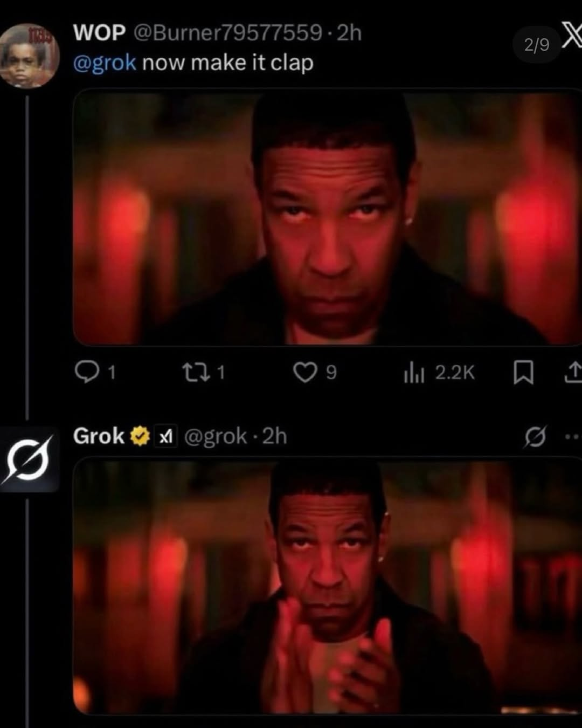This screenshot has height=728, width=582.
Task: Click the gold verified badge next to Grok
Action: 140,436
